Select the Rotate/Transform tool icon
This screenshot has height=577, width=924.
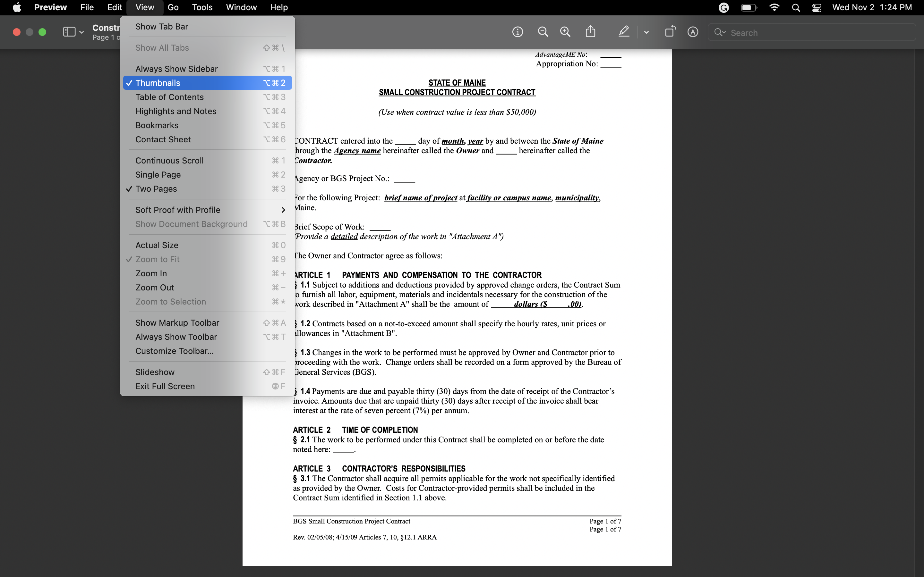pos(669,32)
